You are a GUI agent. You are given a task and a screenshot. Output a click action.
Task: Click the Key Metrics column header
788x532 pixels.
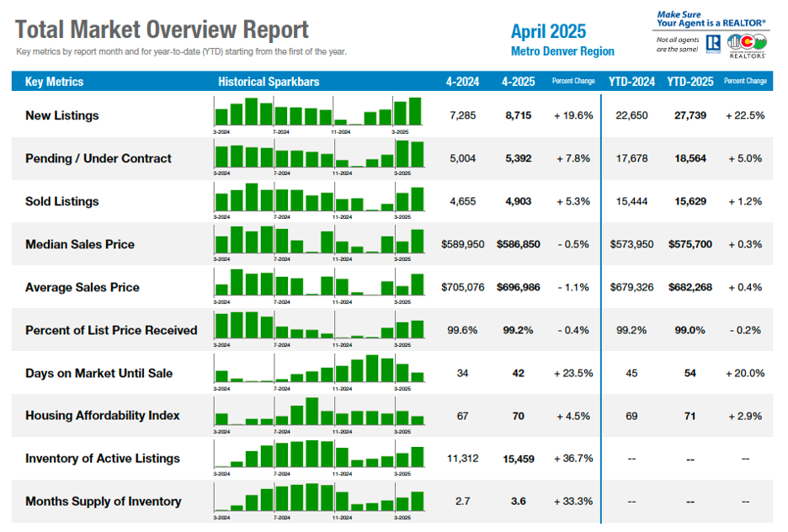(x=55, y=82)
